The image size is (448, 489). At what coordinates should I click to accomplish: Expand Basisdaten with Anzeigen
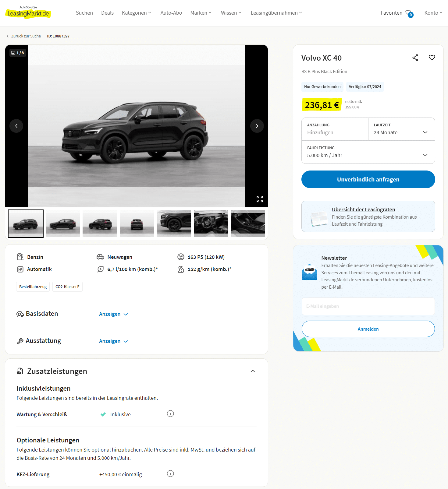coord(113,314)
